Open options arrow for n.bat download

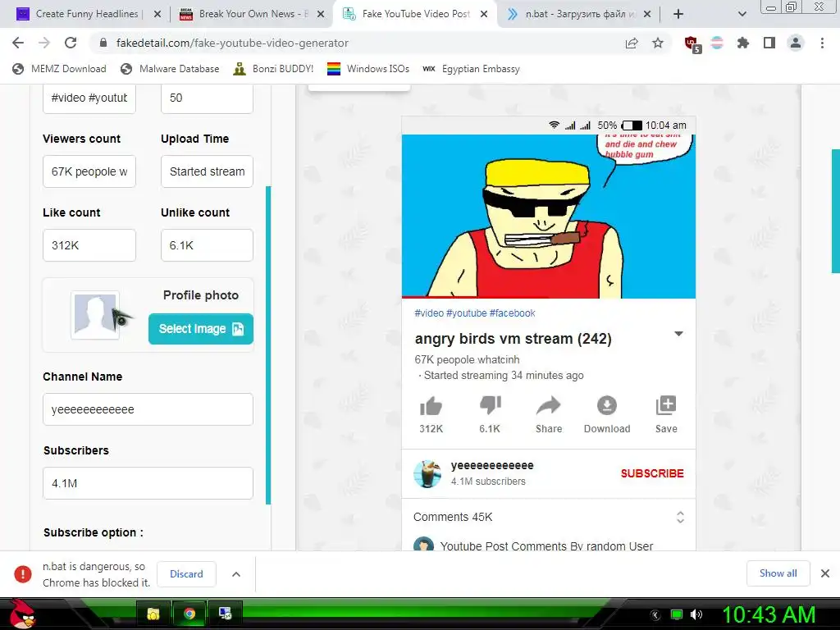[236, 573]
